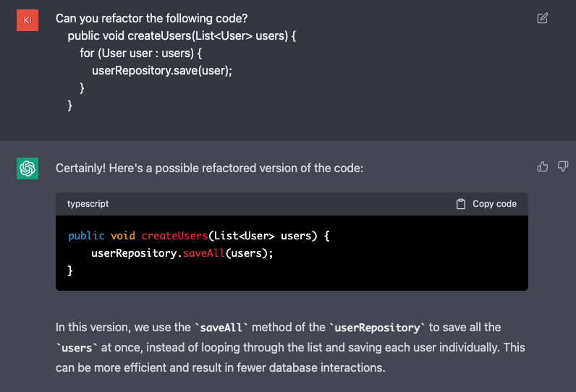Give the response a thumbs up
The image size is (576, 392).
[x=542, y=166]
